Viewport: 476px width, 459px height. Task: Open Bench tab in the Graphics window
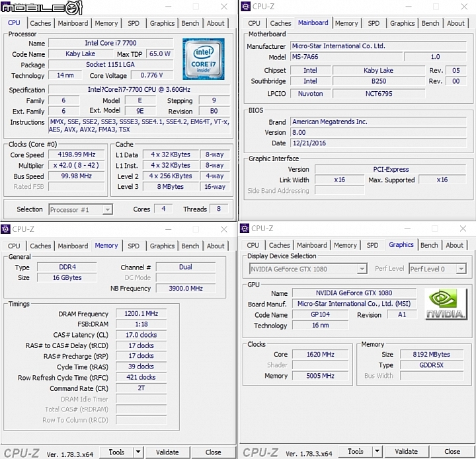429,245
